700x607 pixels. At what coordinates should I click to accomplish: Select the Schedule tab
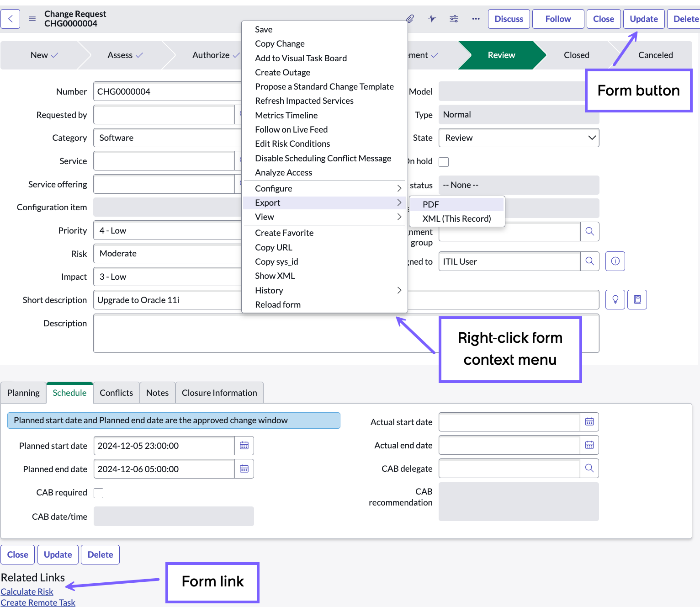point(69,393)
